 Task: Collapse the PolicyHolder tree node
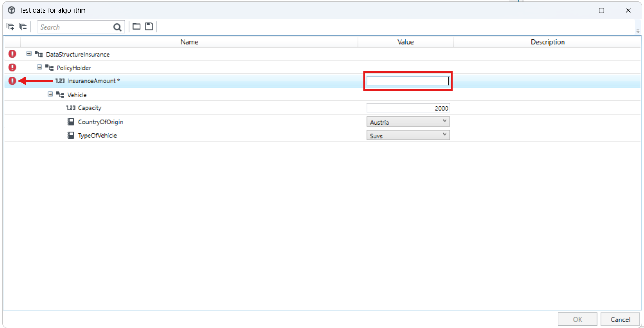point(40,67)
